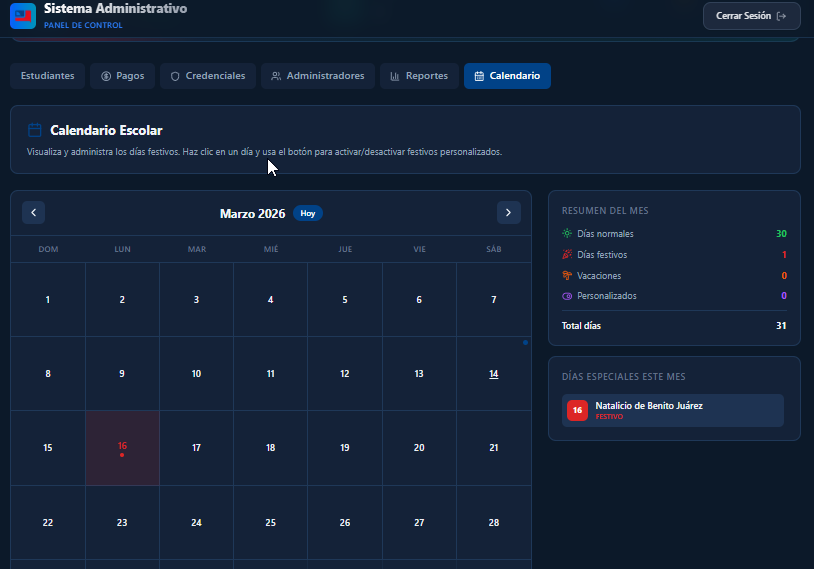The height and width of the screenshot is (569, 814).
Task: Switch to the Credenciales tab
Action: [208, 76]
